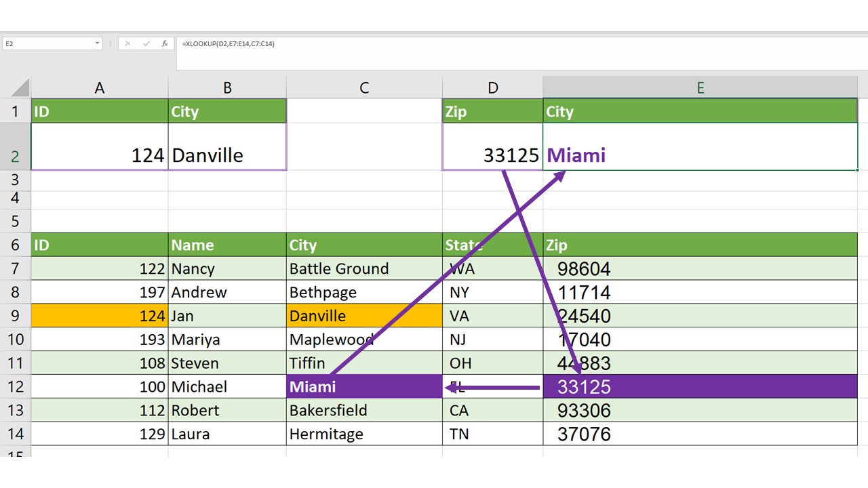Click the City header in cell E1

(701, 111)
